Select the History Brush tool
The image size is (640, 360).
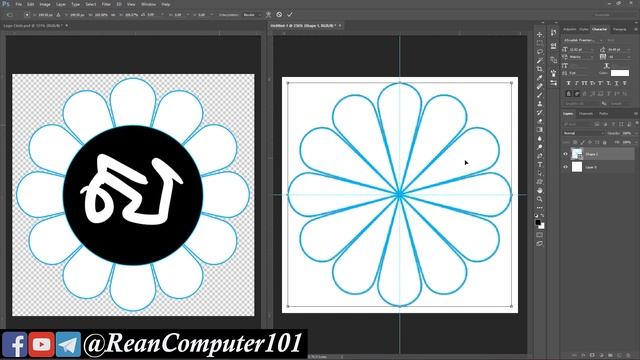coord(540,112)
